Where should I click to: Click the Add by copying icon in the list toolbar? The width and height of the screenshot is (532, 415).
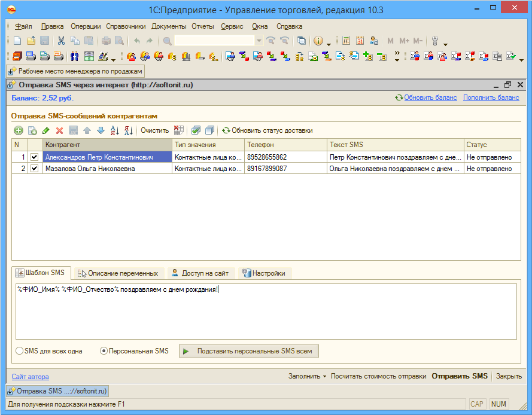click(32, 130)
